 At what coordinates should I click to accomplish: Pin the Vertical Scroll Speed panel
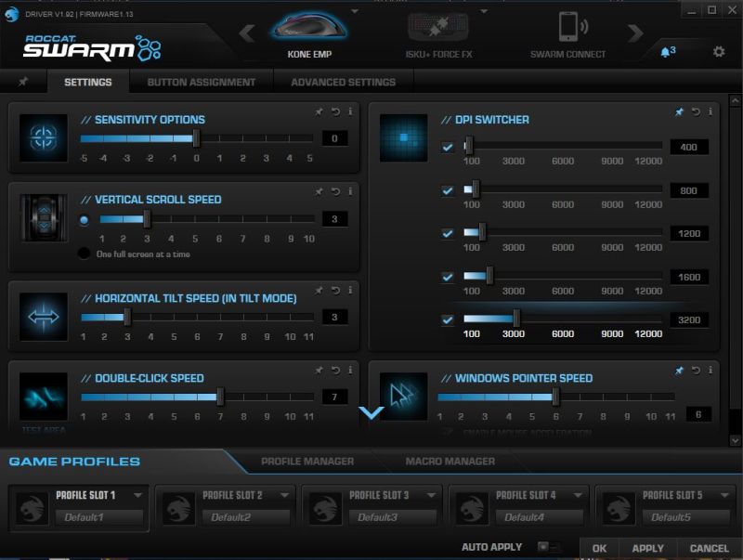point(319,191)
